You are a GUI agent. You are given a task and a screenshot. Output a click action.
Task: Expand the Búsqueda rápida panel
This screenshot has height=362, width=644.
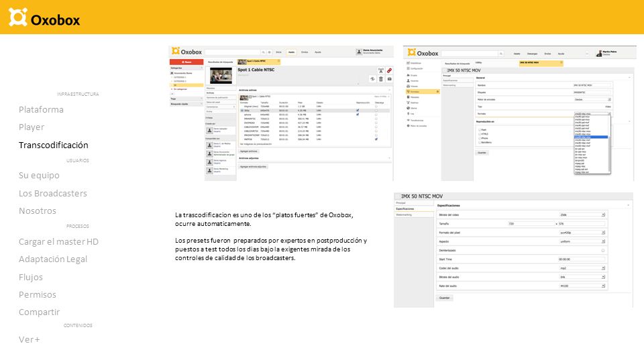186,105
